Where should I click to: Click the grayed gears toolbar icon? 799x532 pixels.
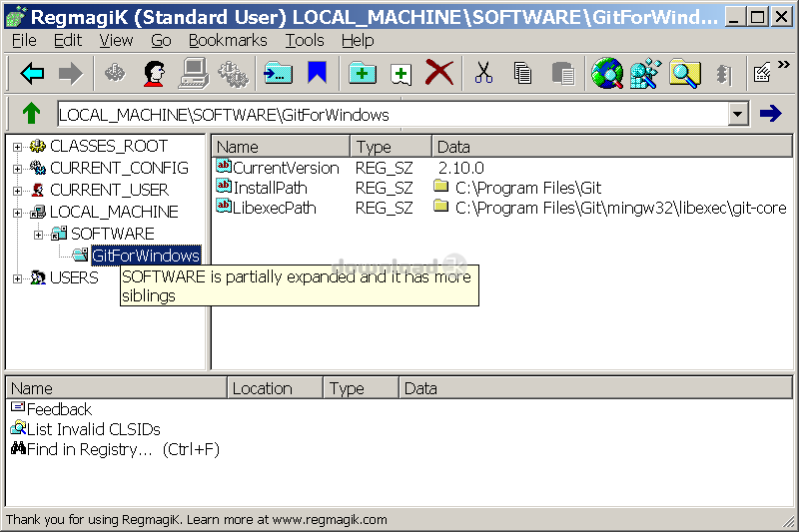234,73
